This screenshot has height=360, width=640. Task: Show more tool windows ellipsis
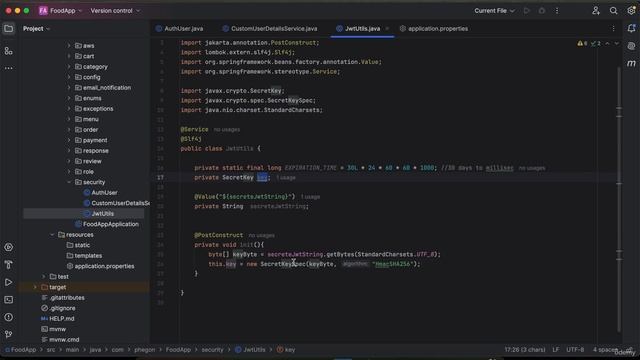click(x=9, y=68)
